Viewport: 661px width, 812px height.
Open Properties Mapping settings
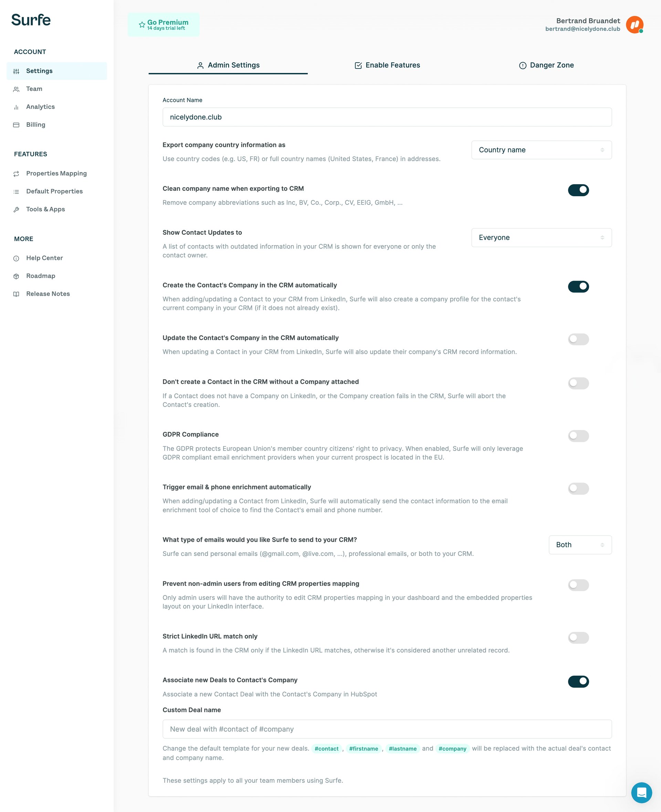point(56,173)
